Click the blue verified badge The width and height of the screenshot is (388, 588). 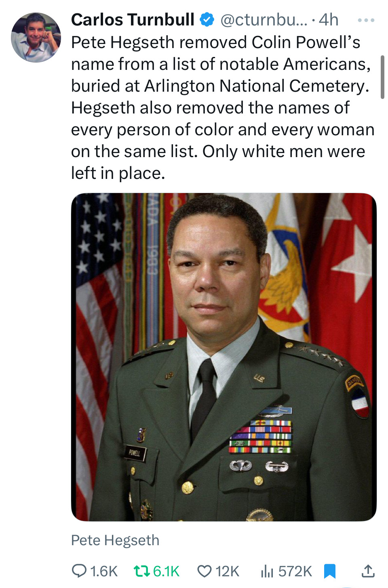click(x=207, y=20)
